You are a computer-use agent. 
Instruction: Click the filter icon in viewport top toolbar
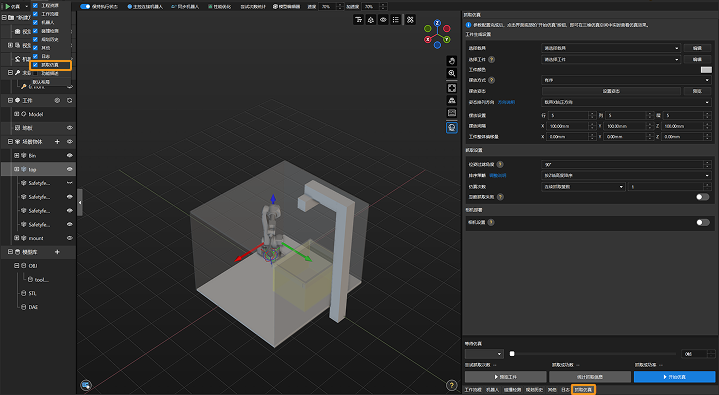point(359,20)
